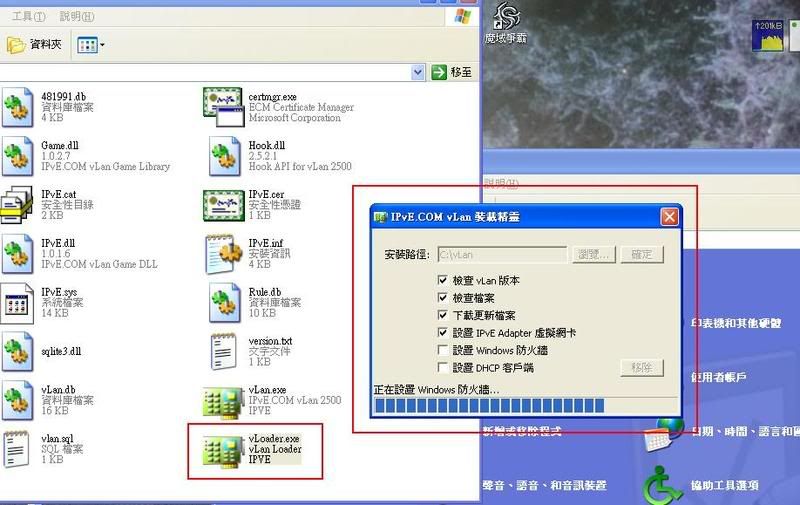Click the 確定 confirm button

(x=642, y=255)
